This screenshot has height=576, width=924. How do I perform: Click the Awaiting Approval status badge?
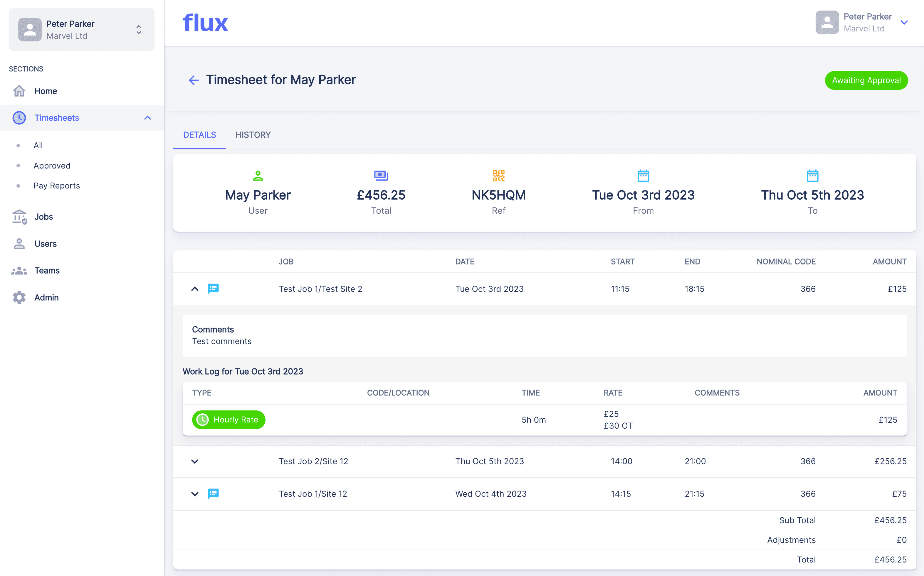tap(866, 80)
